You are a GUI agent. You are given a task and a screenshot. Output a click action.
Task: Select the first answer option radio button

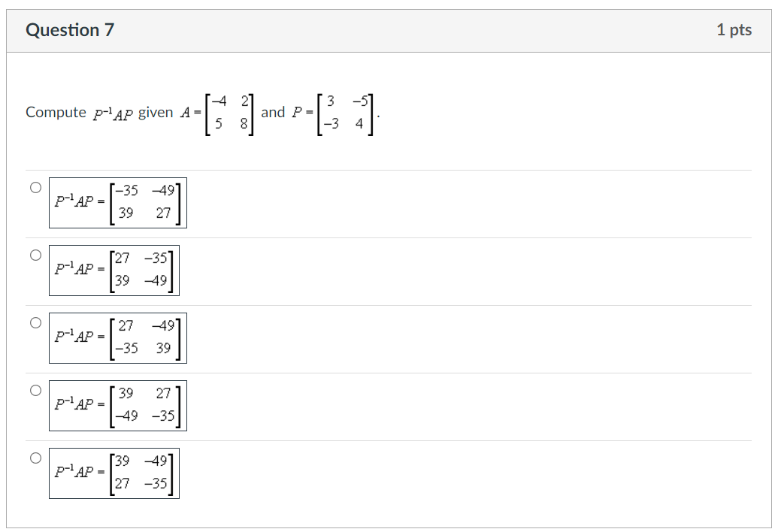pyautogui.click(x=35, y=187)
